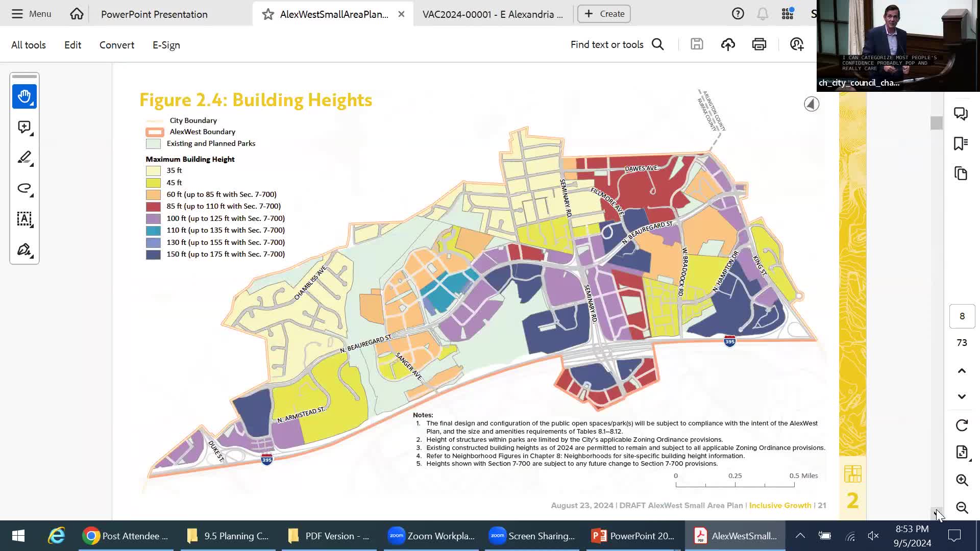Pick the freehand Draw tool
The image size is (980, 551).
[x=23, y=188]
